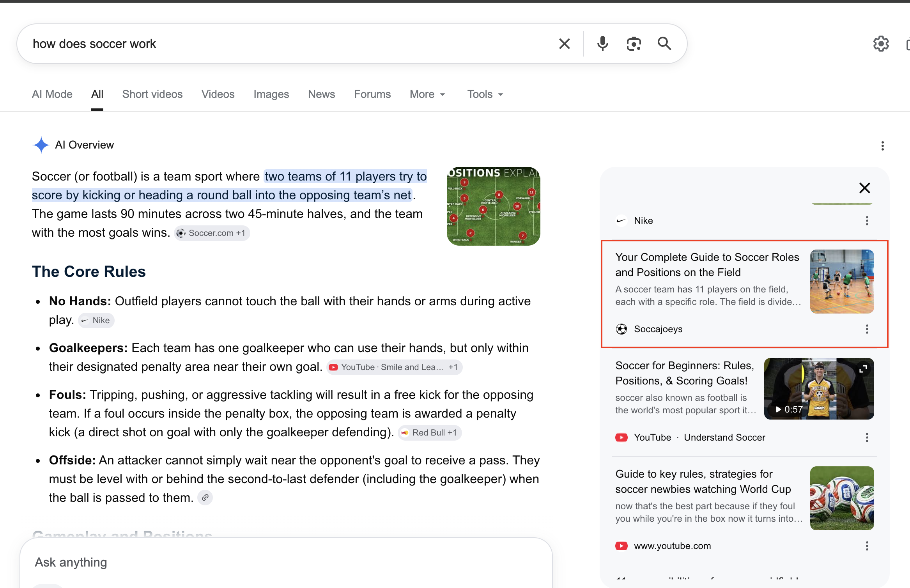Expand the Understand Soccer video thumbnail
The image size is (910, 588).
click(863, 368)
